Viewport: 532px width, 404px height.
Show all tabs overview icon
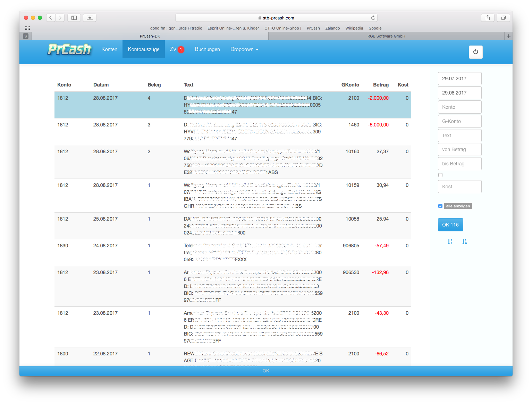pyautogui.click(x=503, y=18)
